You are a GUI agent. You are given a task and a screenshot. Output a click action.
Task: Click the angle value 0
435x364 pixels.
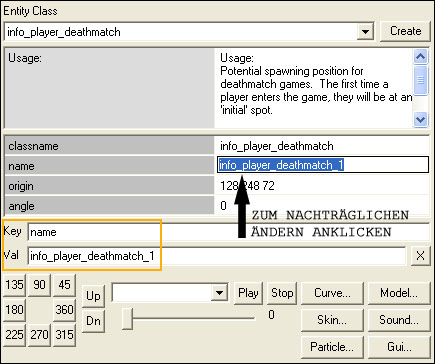223,206
